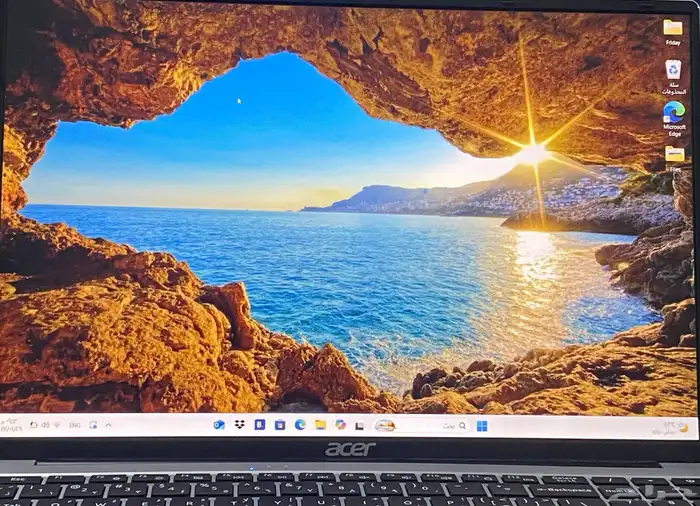
Task: Expand the hidden system tray icons chevron
Action: coord(108,425)
